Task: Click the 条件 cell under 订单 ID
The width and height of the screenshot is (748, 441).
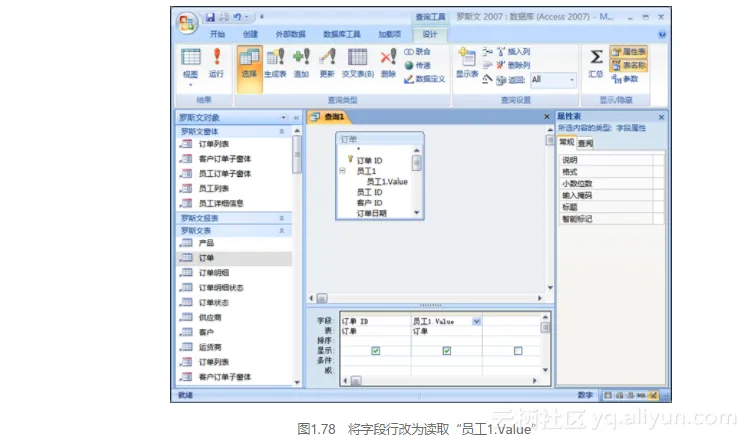Action: coord(375,360)
